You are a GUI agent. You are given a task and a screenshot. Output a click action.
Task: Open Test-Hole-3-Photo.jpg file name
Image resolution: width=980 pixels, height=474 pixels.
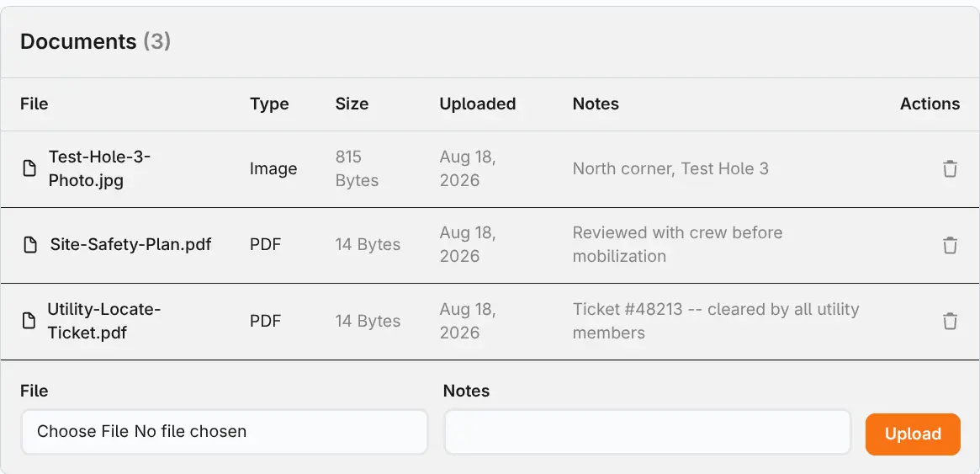[x=100, y=169]
